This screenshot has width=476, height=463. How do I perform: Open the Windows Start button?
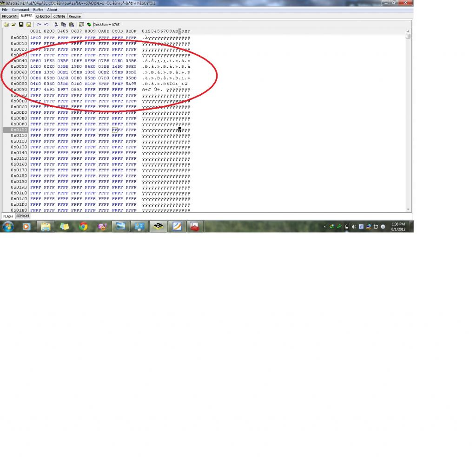click(x=8, y=227)
